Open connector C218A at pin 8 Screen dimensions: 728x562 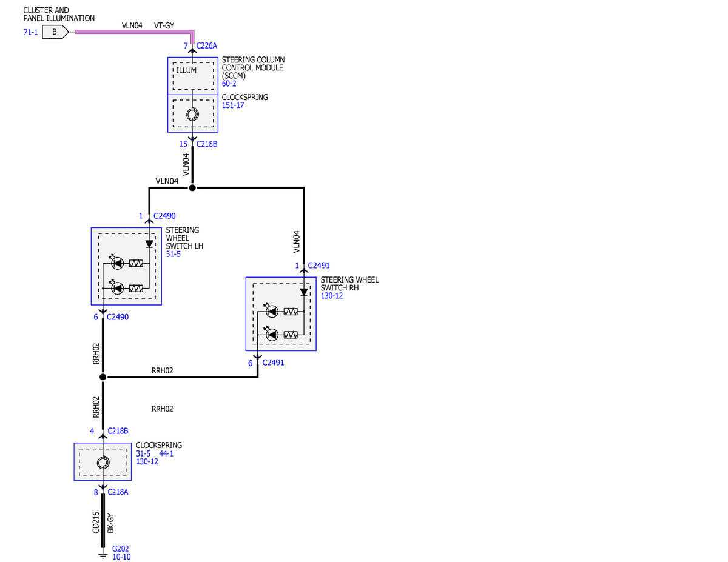pyautogui.click(x=118, y=492)
